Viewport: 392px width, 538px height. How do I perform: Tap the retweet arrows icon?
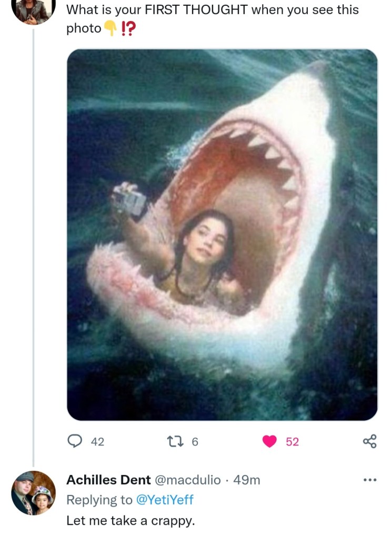point(177,441)
